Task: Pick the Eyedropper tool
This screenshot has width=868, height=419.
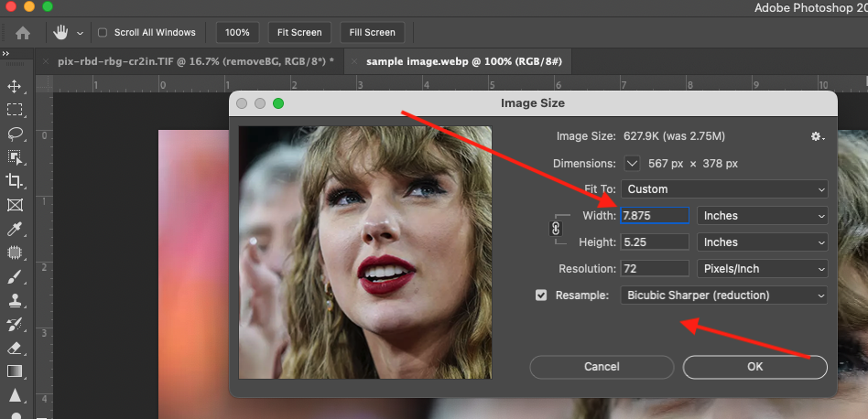Action: coord(15,229)
